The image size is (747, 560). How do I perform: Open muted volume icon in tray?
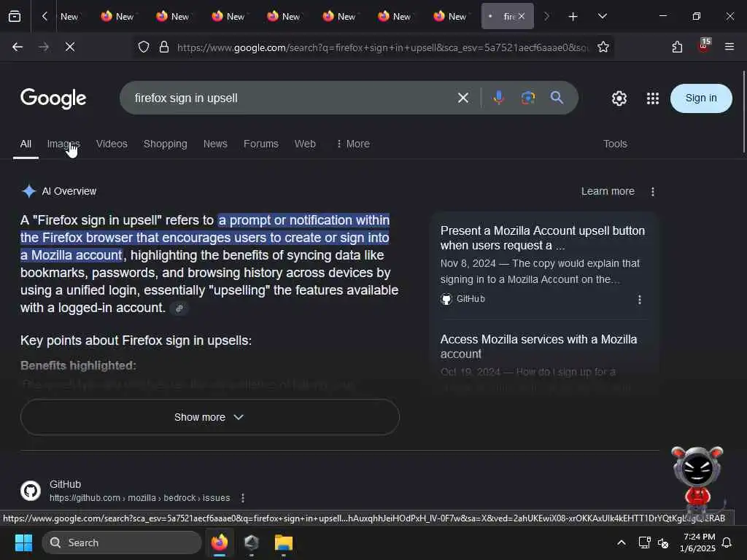pyautogui.click(x=662, y=542)
